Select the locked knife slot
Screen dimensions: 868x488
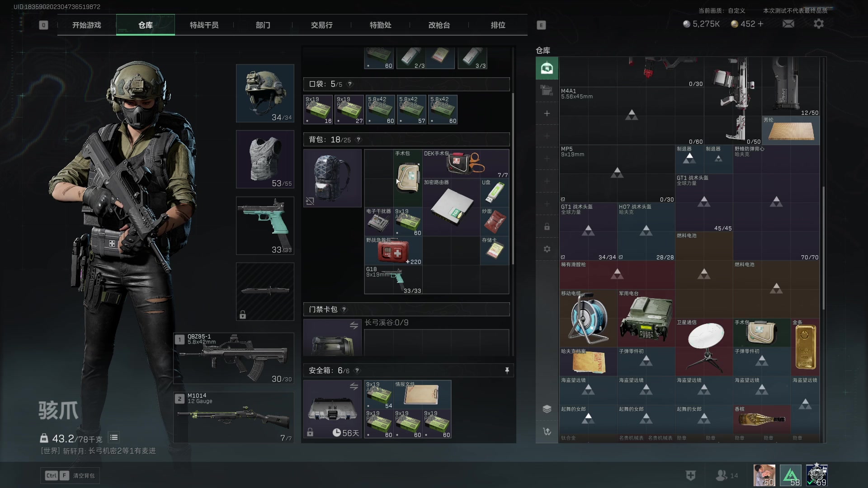265,291
